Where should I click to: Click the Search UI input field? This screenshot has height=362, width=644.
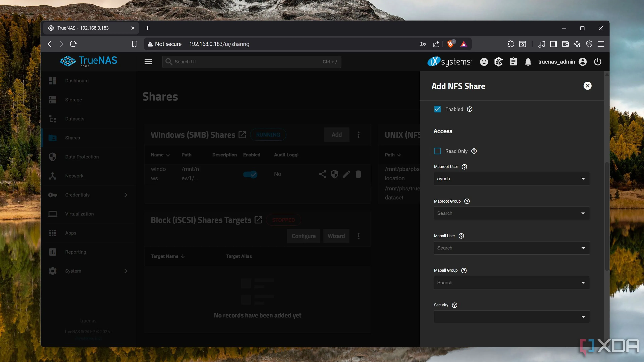point(252,62)
